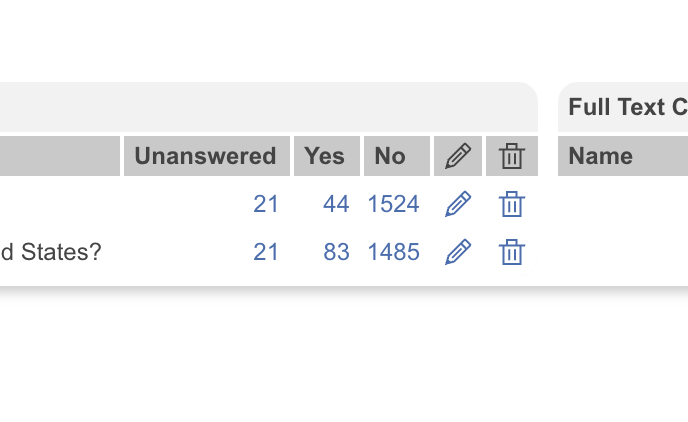This screenshot has height=422, width=688.
Task: Sort by the Yes column header
Action: pos(325,156)
